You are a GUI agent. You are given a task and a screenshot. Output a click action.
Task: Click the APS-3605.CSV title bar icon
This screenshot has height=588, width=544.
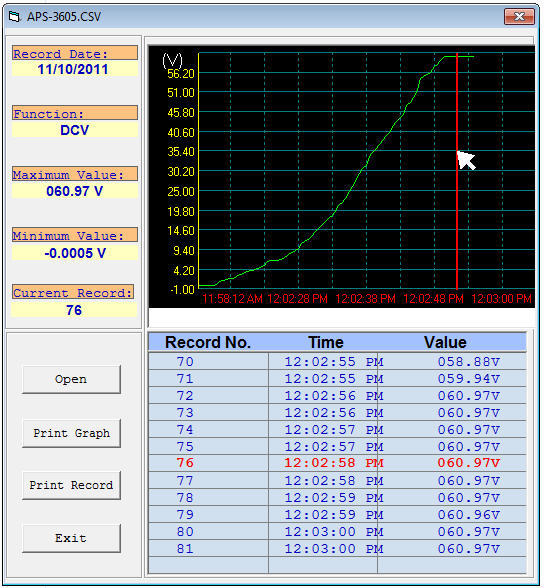(x=14, y=17)
